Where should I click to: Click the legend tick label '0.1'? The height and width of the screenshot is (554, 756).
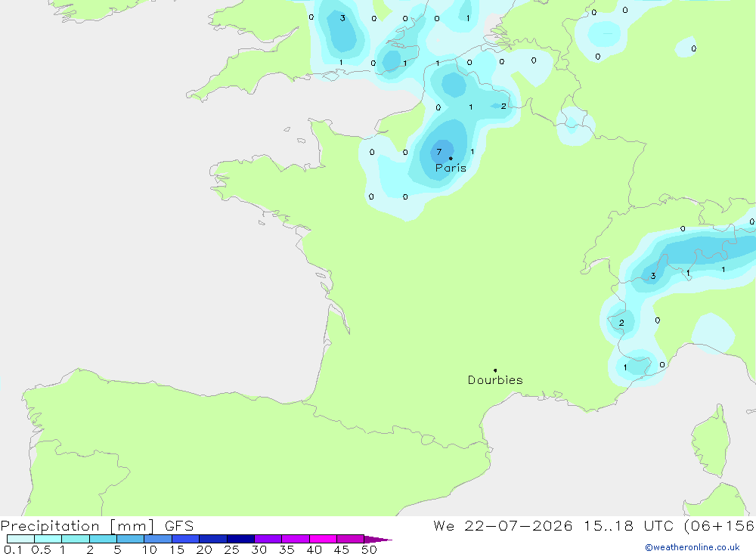[x=13, y=549]
